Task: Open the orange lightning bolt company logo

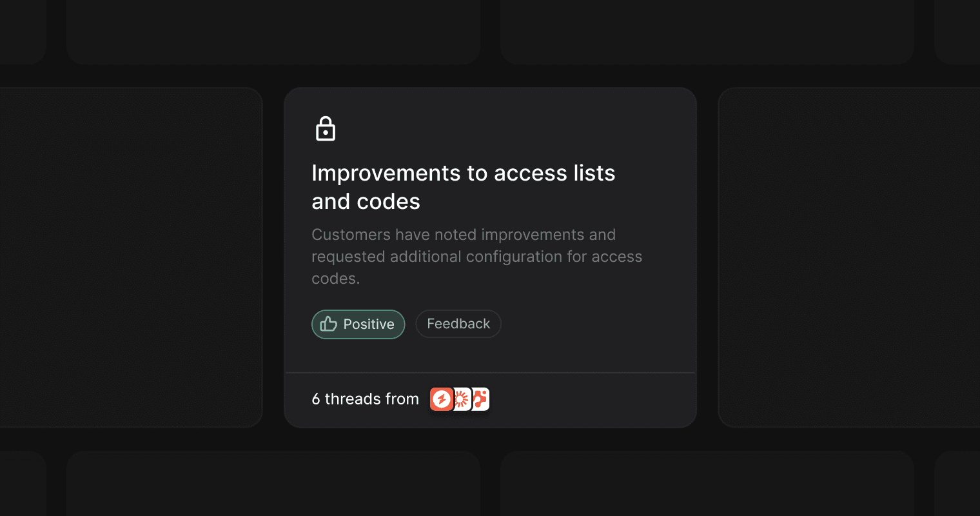Action: (x=442, y=399)
